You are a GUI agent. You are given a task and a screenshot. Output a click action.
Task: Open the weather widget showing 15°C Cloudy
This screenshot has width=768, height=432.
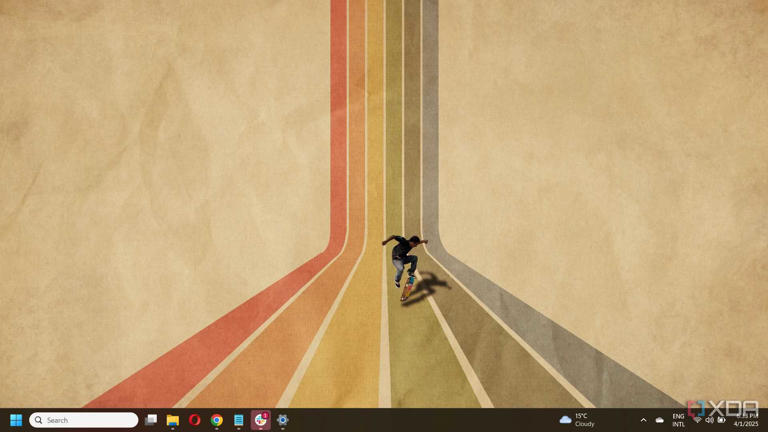point(578,420)
